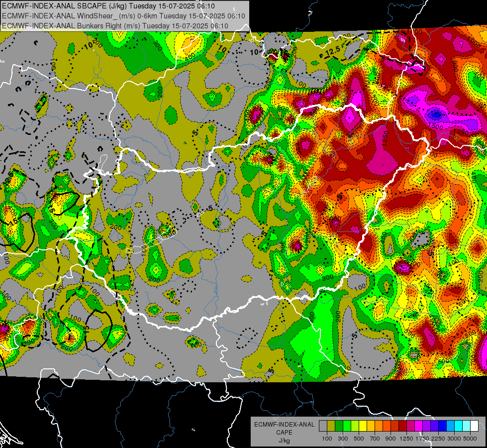The width and height of the screenshot is (487, 448).
Task: Click the legend label 'ECMWF-INDEX-ANAL'
Action: (285, 425)
